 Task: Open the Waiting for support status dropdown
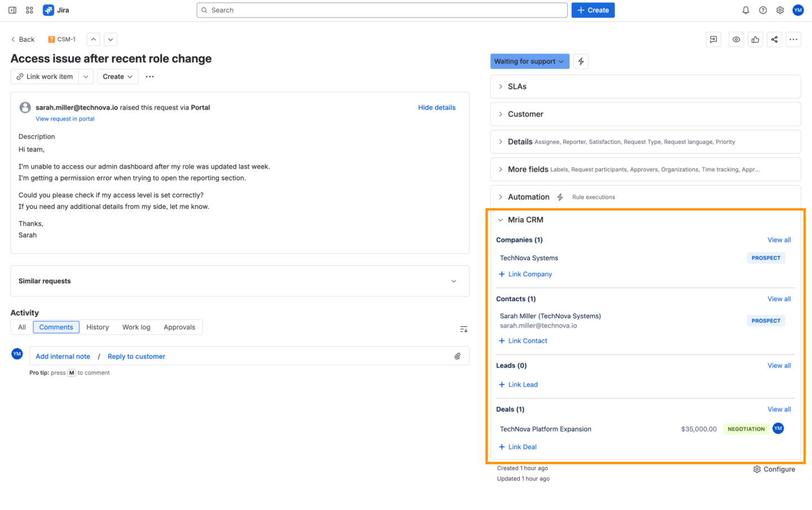[529, 61]
